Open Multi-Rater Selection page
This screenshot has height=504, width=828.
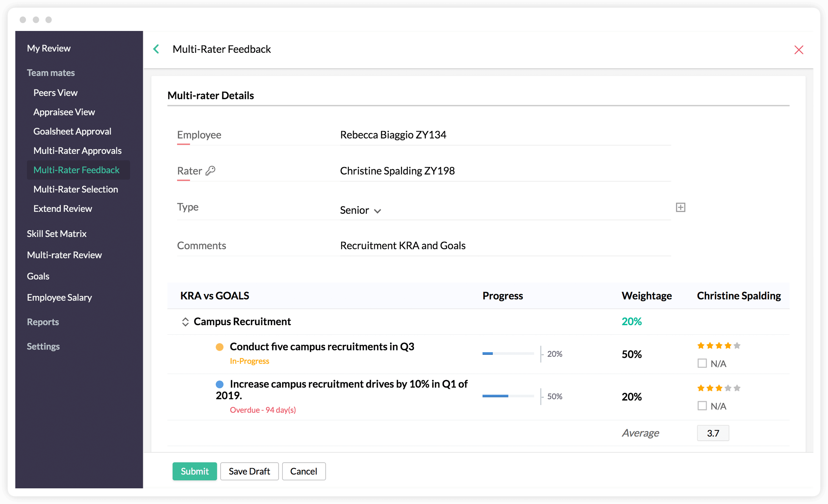coord(75,189)
